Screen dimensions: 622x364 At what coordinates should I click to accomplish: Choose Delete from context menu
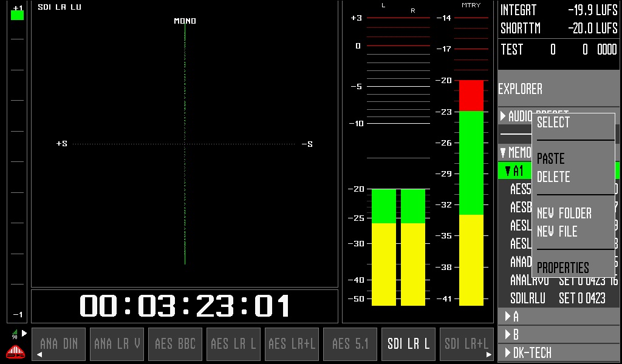[x=553, y=177]
